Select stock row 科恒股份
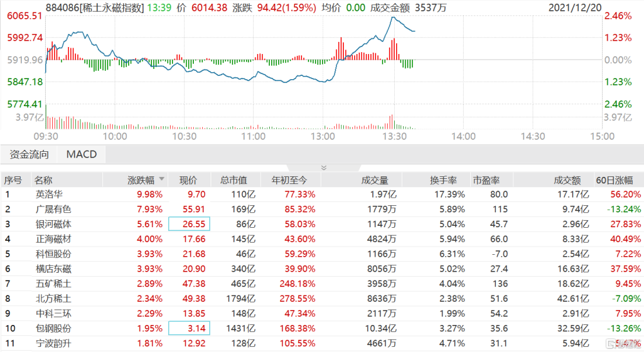Image resolution: width=644 pixels, height=352 pixels. pyautogui.click(x=322, y=254)
